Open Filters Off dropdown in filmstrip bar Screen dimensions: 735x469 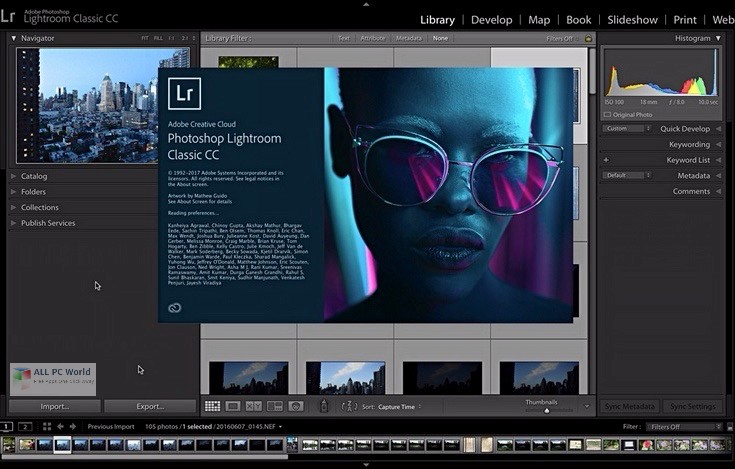click(x=684, y=427)
